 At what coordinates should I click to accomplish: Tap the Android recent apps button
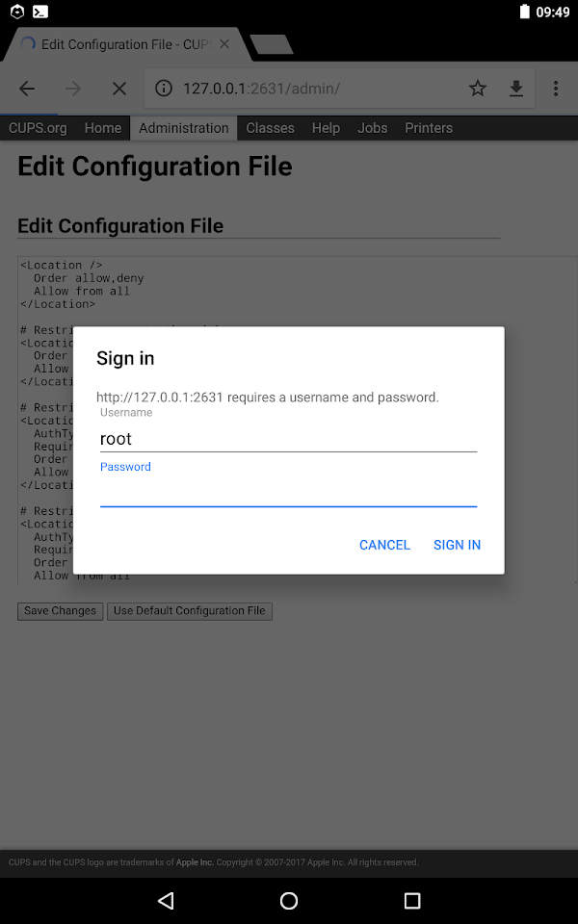(411, 900)
